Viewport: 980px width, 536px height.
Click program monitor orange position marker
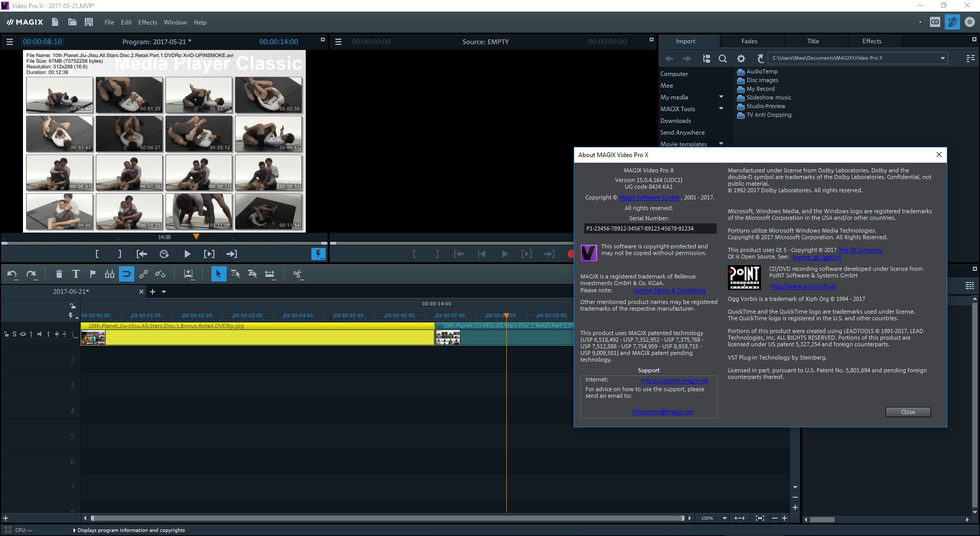[196, 237]
